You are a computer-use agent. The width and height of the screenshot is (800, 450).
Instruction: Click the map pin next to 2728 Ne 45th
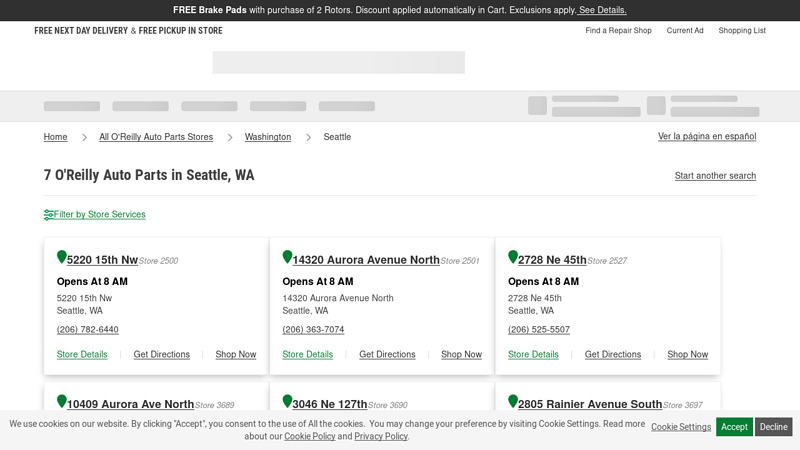(513, 258)
